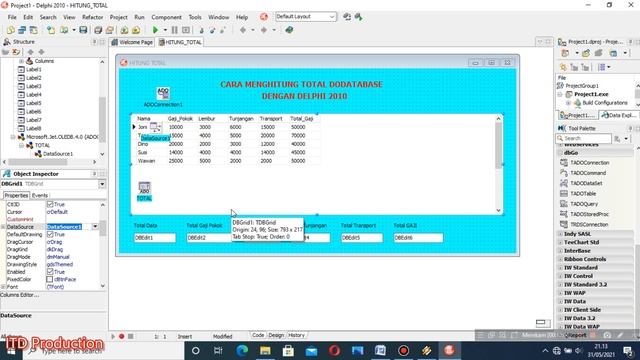Expand the Columns node in Structure
Screen dimensions: 640x360
pos(21,61)
